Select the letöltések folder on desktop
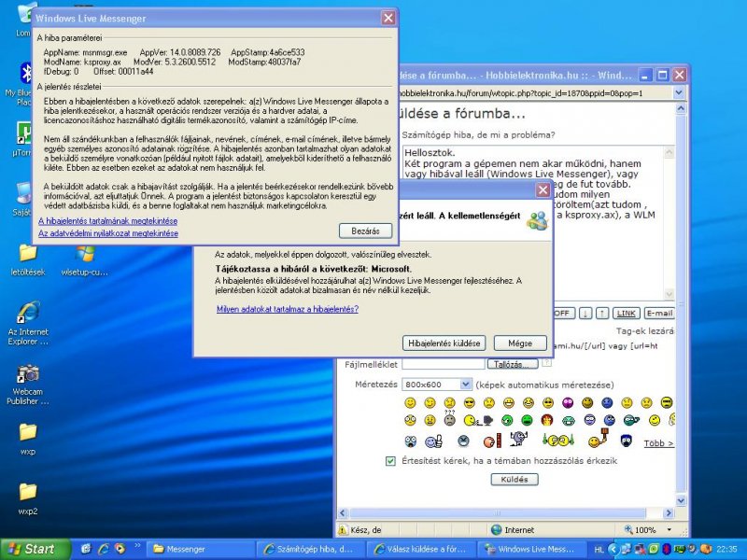This screenshot has width=747, height=560. [28, 259]
